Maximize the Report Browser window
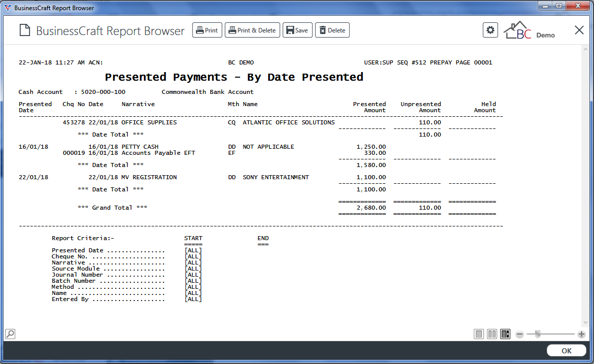The height and width of the screenshot is (364, 594). (559, 6)
